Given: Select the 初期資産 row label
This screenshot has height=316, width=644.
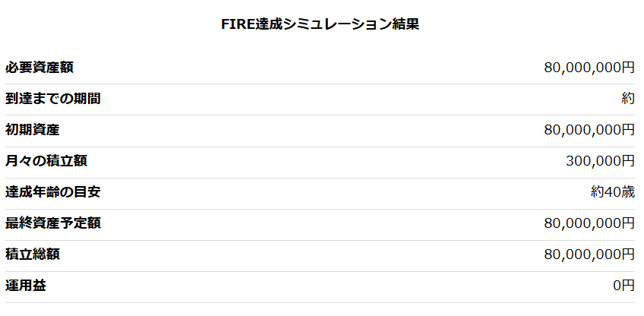Looking at the screenshot, I should click(x=33, y=130).
